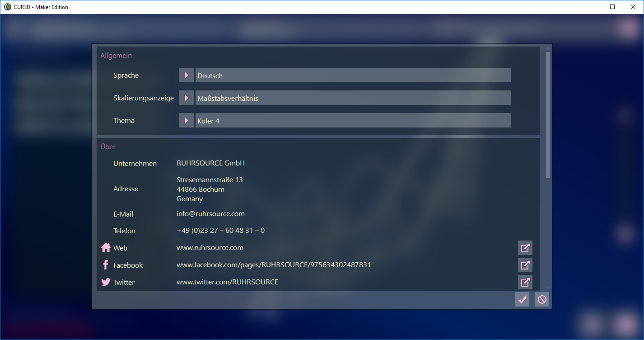
Task: Click the CUR3D app icon in title bar
Action: point(7,7)
